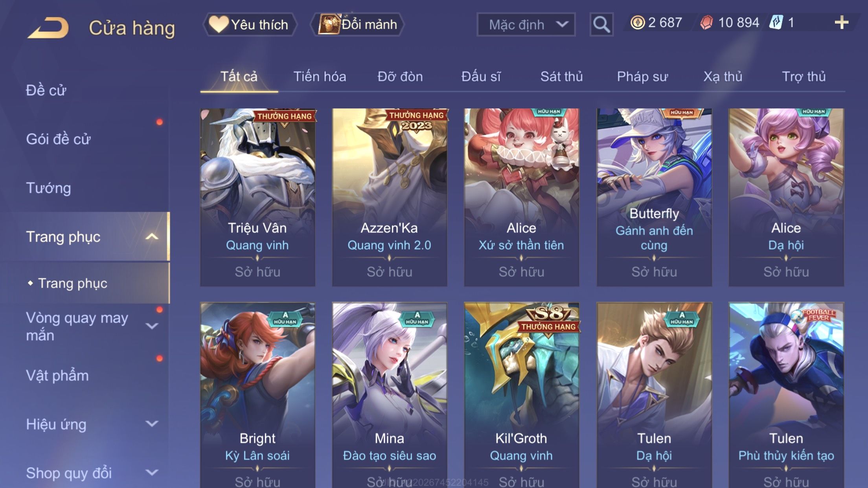Switch to Tiến hóa tab
The image size is (868, 488).
[320, 77]
